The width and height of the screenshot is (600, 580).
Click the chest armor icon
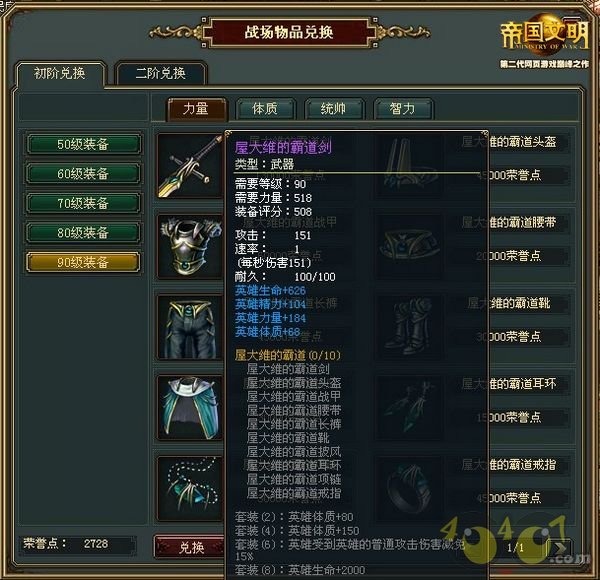pyautogui.click(x=191, y=246)
